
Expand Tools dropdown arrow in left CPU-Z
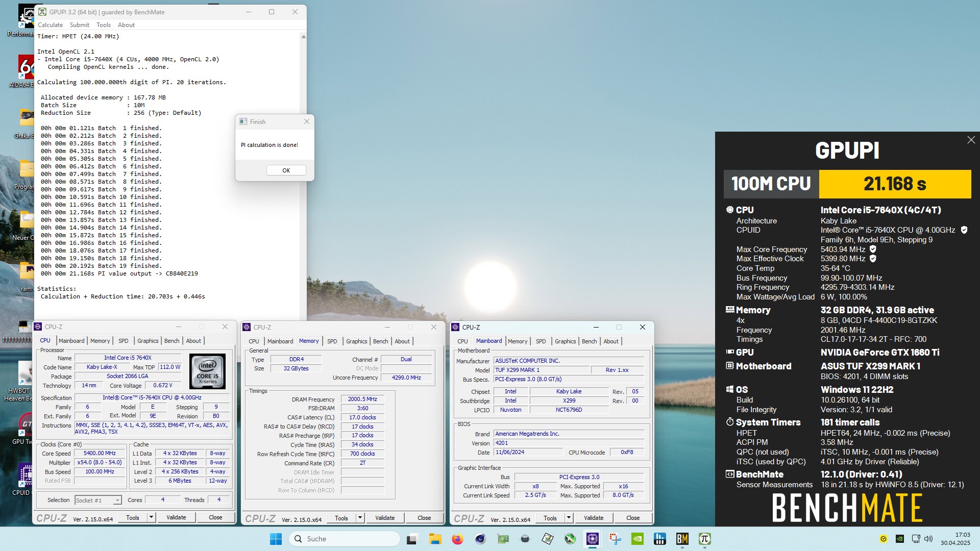click(151, 517)
